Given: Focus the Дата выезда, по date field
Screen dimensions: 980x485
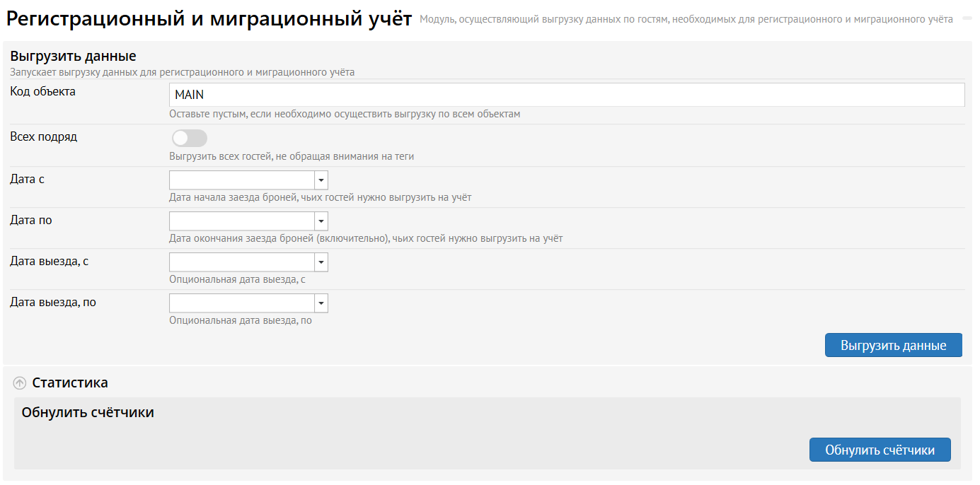Looking at the screenshot, I should click(x=242, y=303).
